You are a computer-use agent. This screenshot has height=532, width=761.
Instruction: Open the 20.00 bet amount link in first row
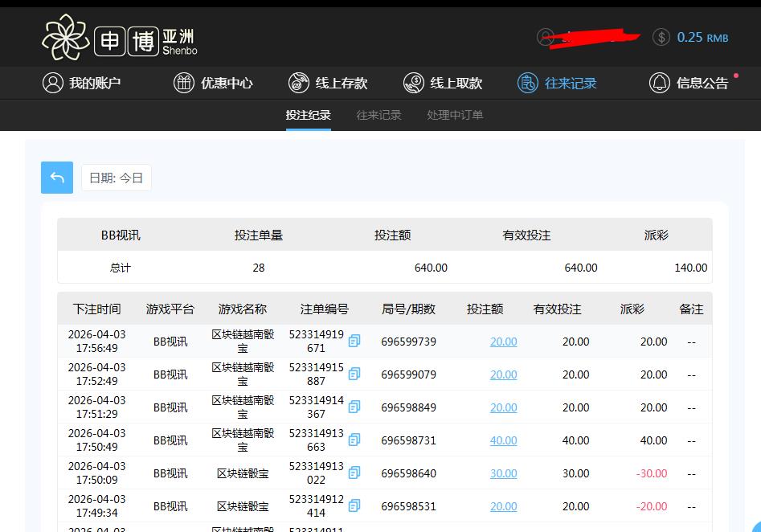503,341
